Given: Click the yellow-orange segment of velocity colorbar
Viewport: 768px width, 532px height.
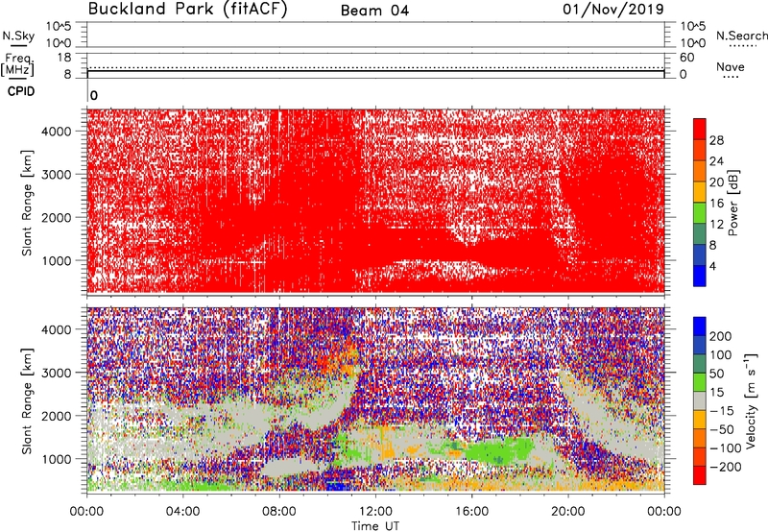Looking at the screenshot, I should click(700, 420).
